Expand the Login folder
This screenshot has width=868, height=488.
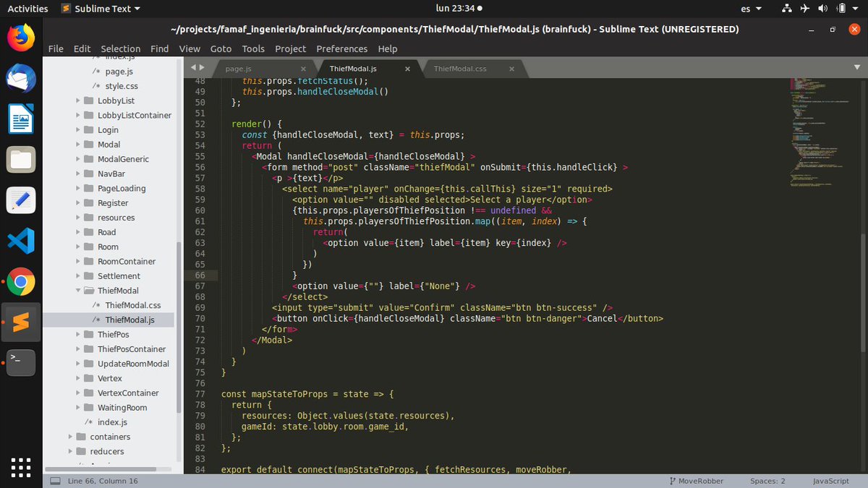click(x=78, y=130)
